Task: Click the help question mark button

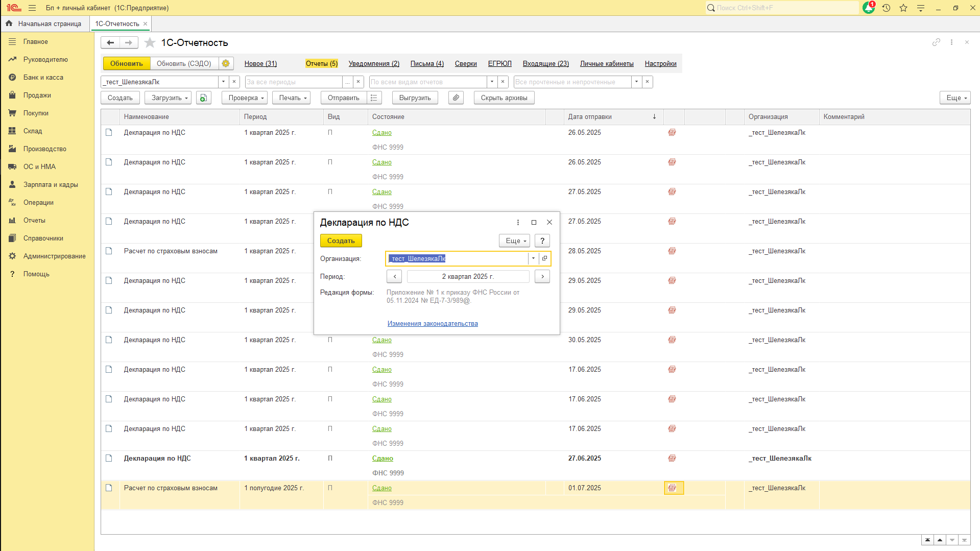Action: pyautogui.click(x=542, y=241)
